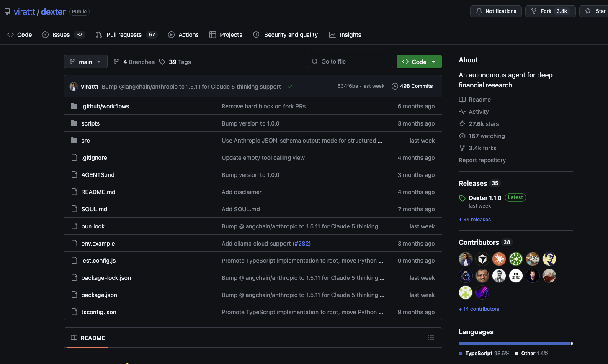Focus the Go to file search field

(x=350, y=62)
